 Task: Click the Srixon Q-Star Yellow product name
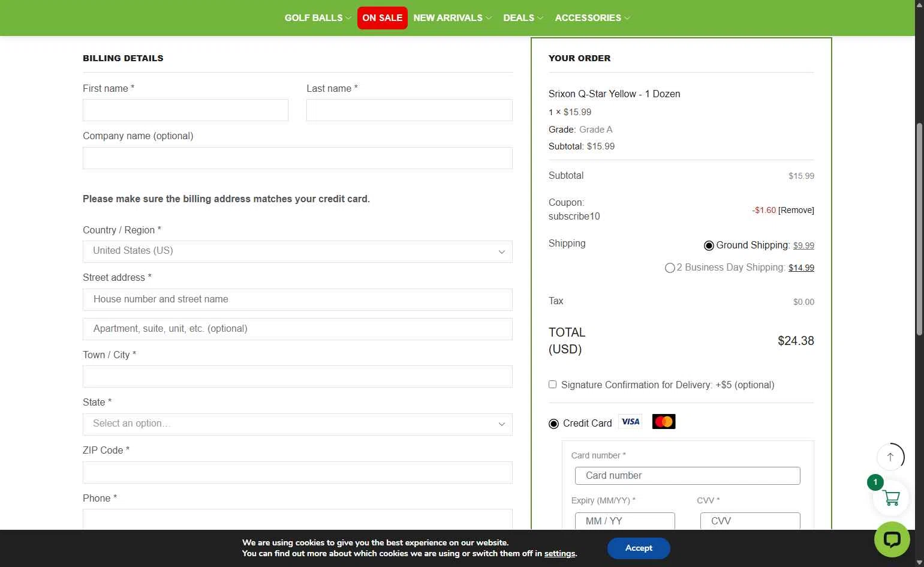615,94
